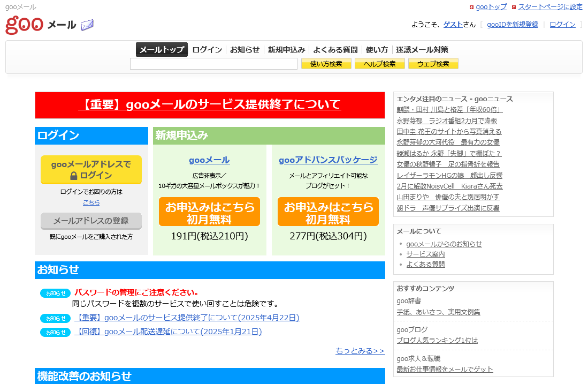588x384 pixels.
Task: Click the ウェブ検索 button
Action: click(433, 64)
